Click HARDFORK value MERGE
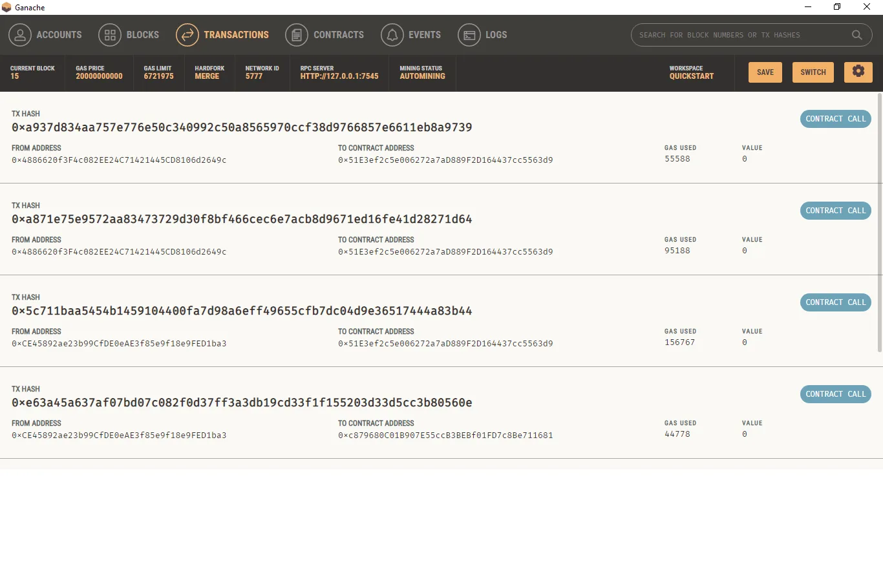Viewport: 883px width, 588px height. [x=207, y=76]
